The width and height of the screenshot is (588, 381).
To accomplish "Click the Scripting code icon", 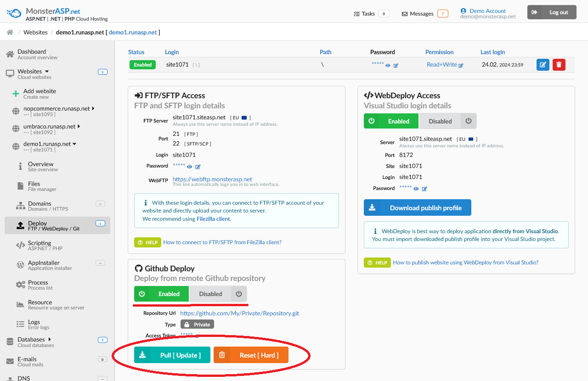I will [21, 245].
